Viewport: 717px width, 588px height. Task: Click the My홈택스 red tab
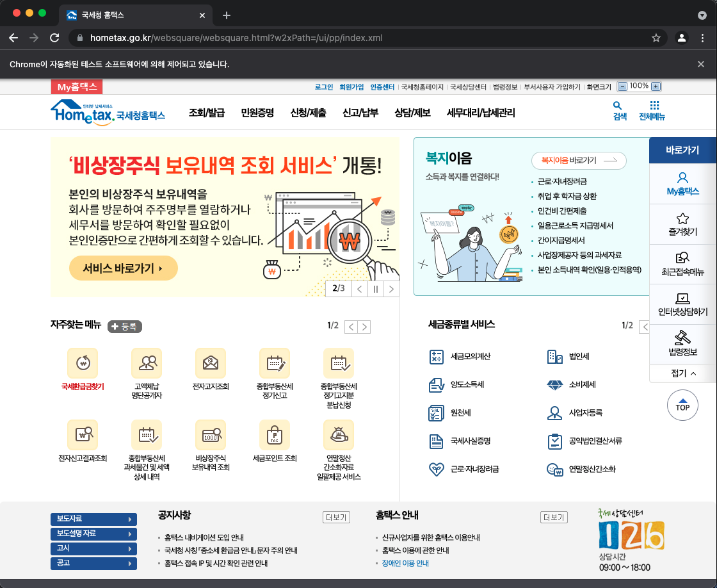tap(77, 87)
